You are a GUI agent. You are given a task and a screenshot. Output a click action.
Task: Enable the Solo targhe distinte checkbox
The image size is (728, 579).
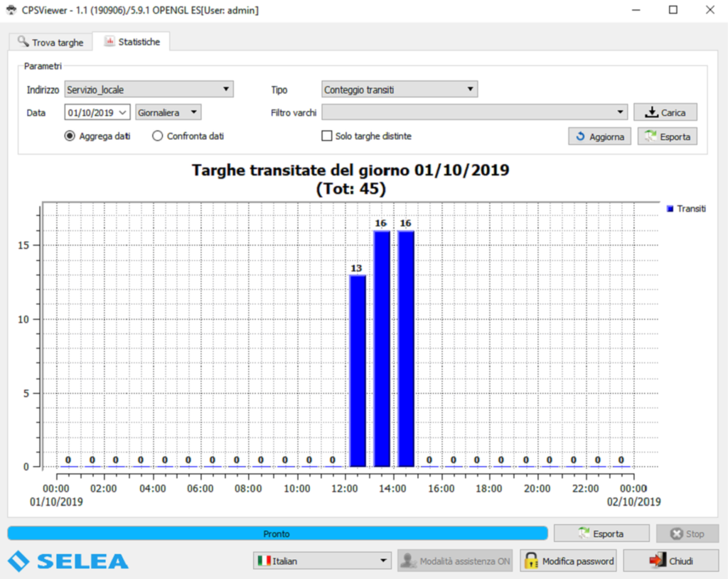coord(327,136)
